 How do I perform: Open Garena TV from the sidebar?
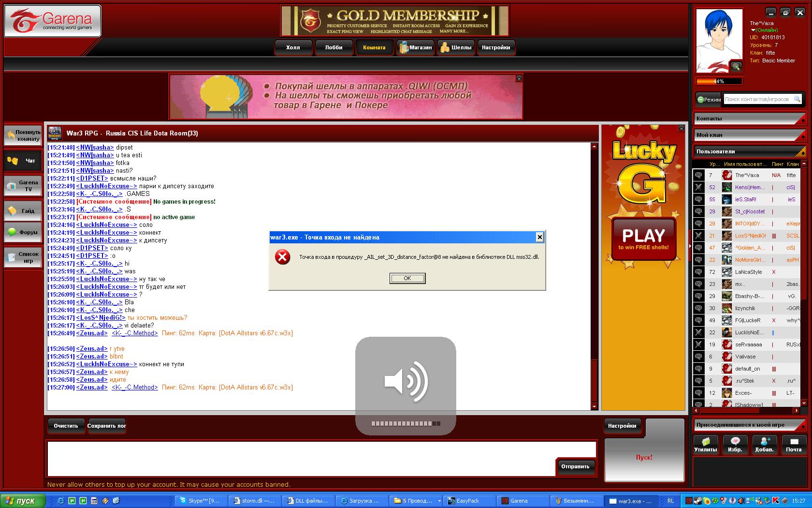[23, 186]
